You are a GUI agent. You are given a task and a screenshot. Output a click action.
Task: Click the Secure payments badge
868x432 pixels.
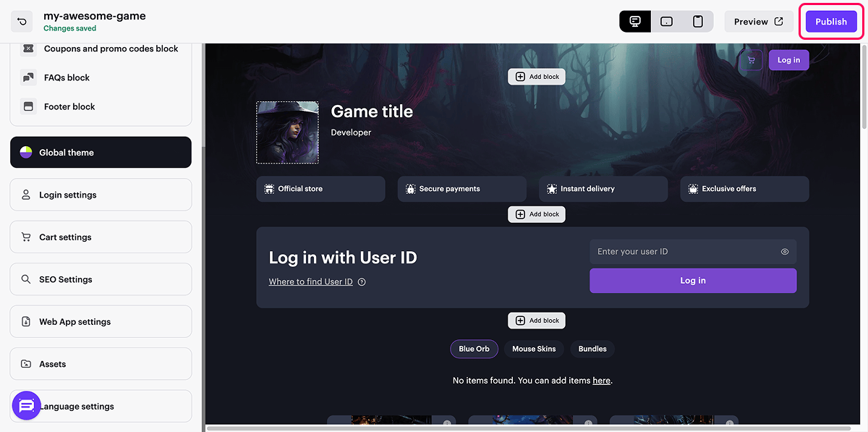[462, 189]
